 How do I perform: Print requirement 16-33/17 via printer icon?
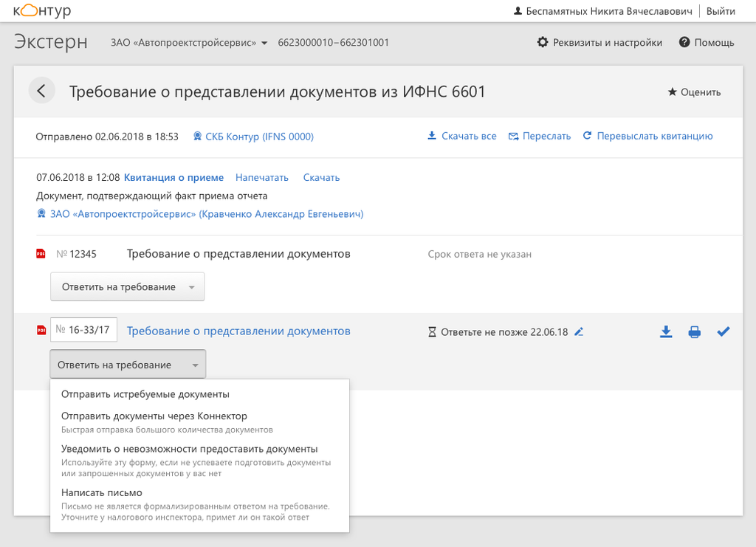pos(694,331)
